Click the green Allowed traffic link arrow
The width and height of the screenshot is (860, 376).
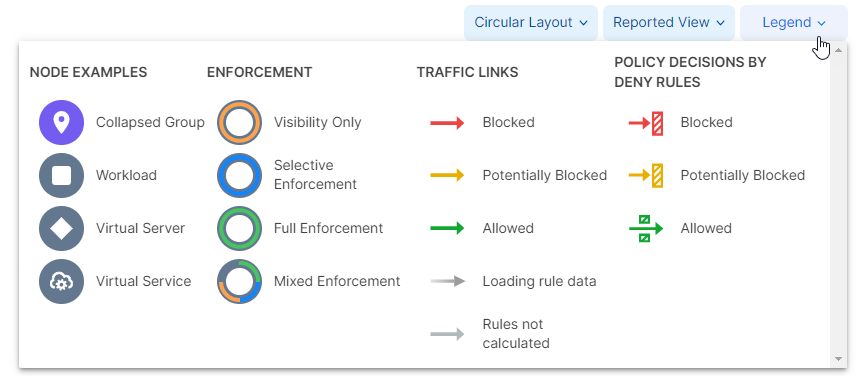[x=448, y=228]
